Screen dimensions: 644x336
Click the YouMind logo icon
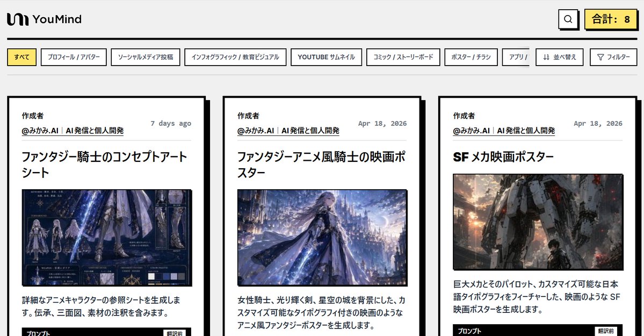click(18, 19)
